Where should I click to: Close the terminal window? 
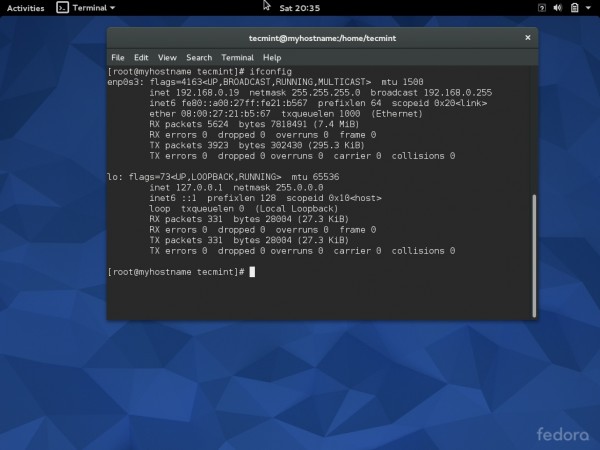(x=528, y=38)
